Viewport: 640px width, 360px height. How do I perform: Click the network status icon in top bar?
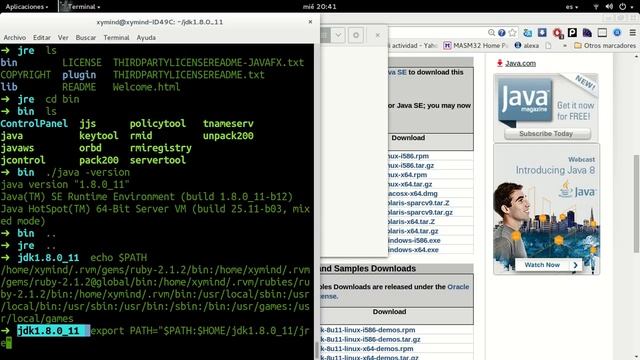coord(596,7)
